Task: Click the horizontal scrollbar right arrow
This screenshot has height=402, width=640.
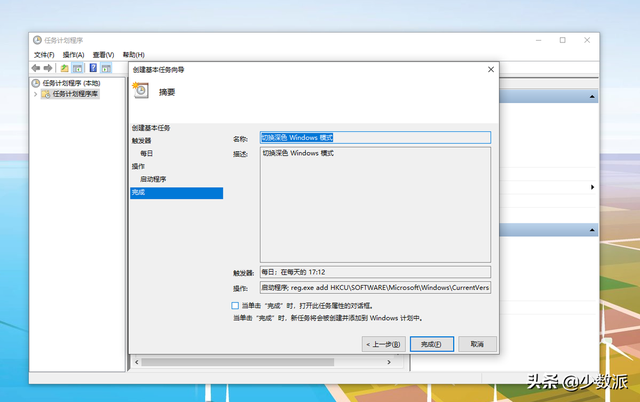Action: [x=389, y=362]
